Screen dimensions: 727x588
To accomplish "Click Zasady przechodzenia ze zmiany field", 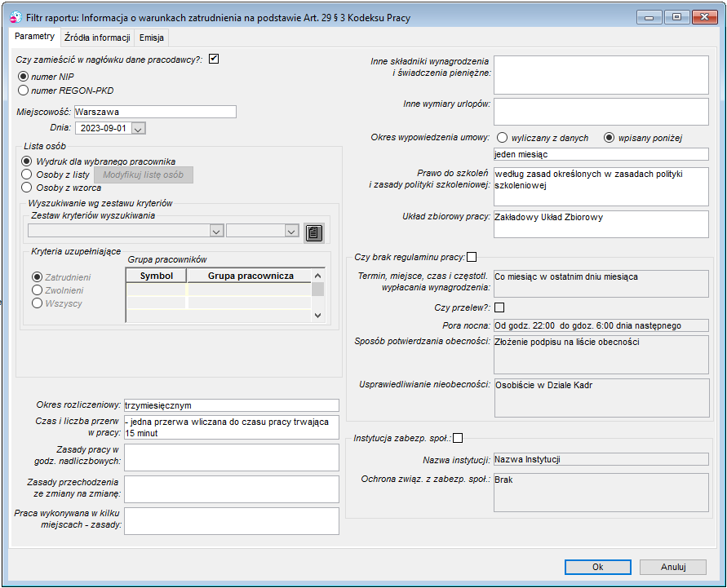I will (x=232, y=489).
